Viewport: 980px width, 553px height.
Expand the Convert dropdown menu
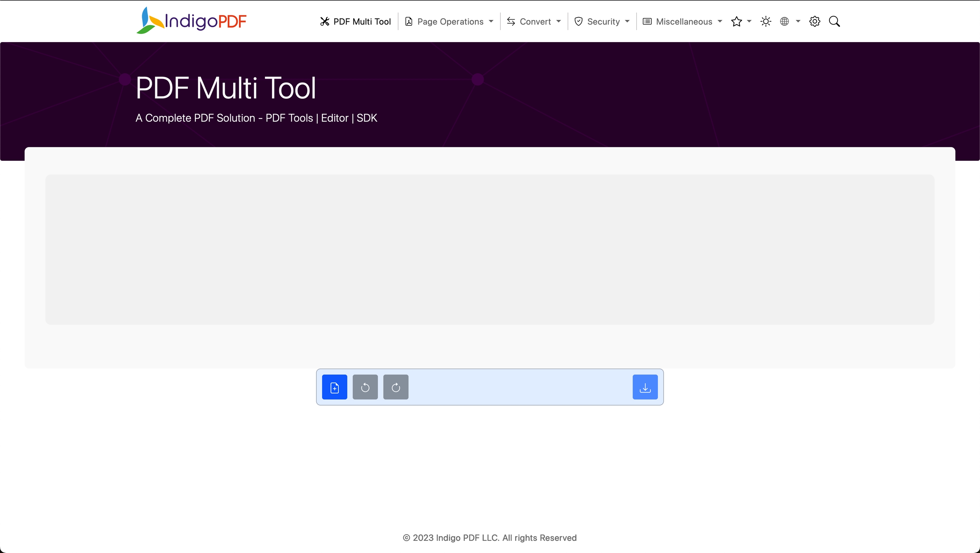click(534, 21)
